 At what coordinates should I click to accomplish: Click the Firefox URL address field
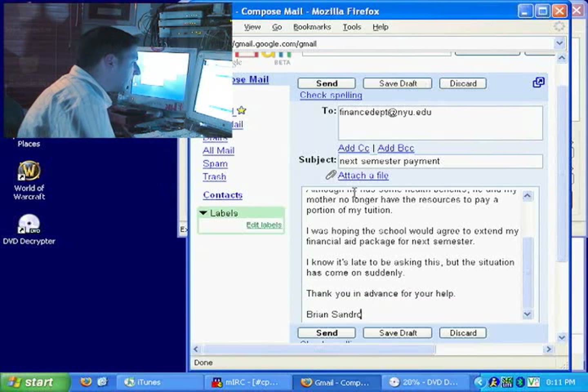[392, 43]
